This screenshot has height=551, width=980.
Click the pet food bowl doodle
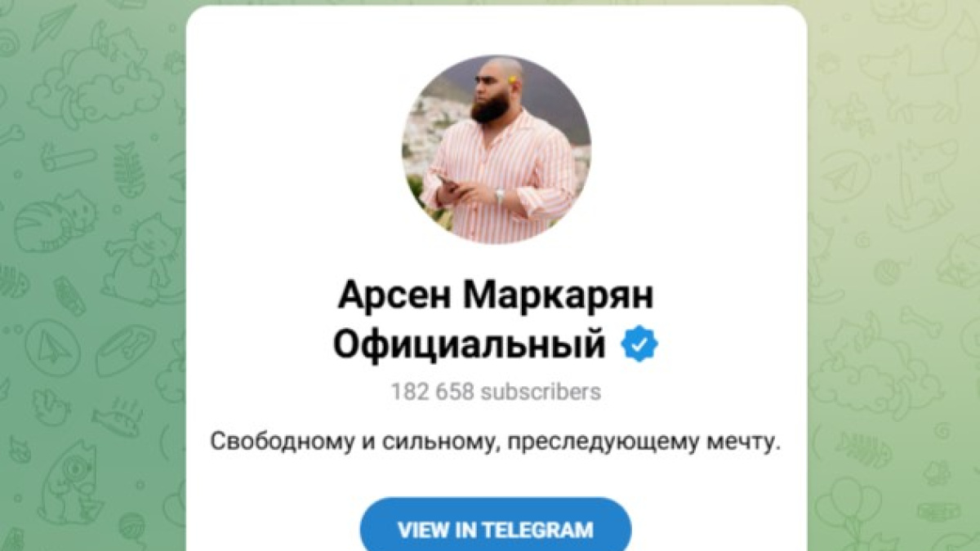coord(125,349)
